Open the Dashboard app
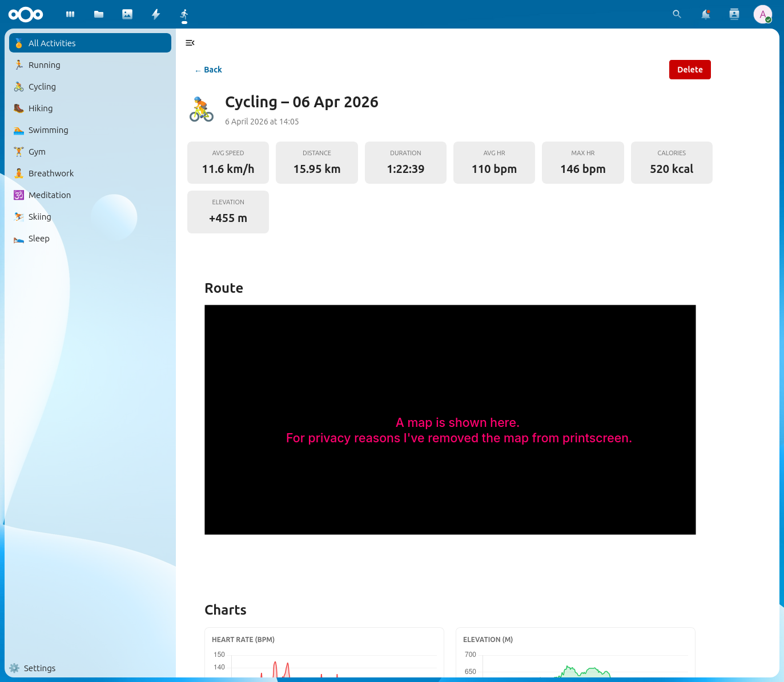This screenshot has width=784, height=682. (70, 14)
